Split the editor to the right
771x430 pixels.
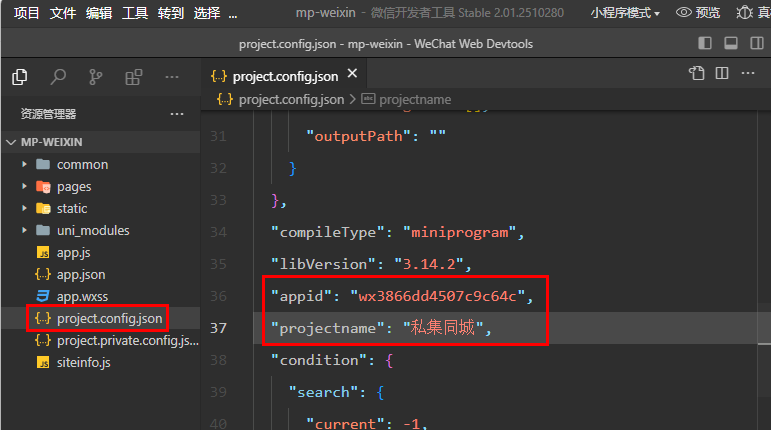coord(722,74)
